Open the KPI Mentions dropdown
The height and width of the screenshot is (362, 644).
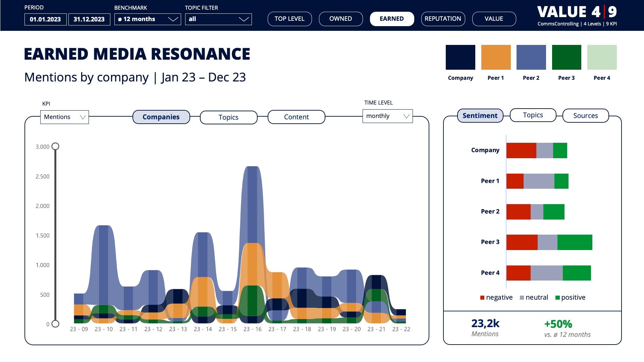[64, 117]
